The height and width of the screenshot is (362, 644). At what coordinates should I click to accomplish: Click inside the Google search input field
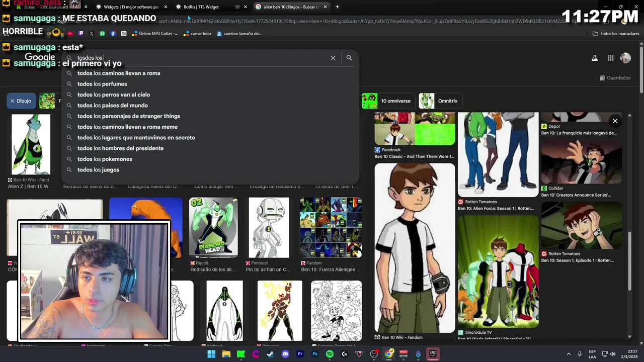[201, 58]
